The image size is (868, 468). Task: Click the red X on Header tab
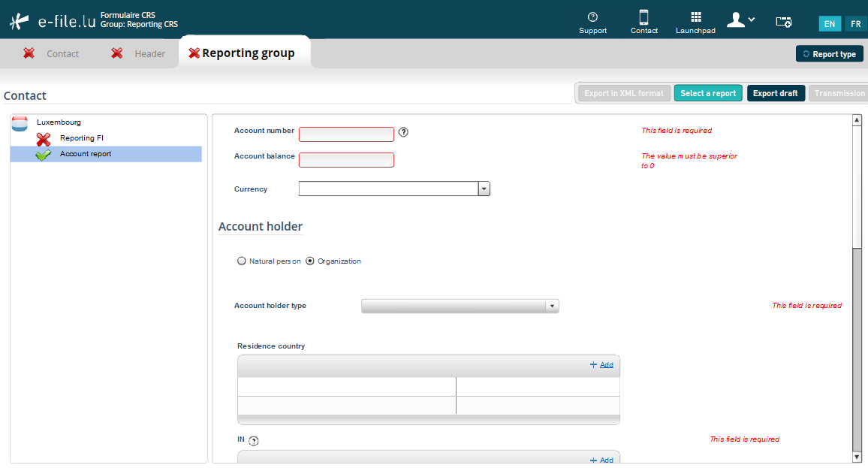point(117,53)
